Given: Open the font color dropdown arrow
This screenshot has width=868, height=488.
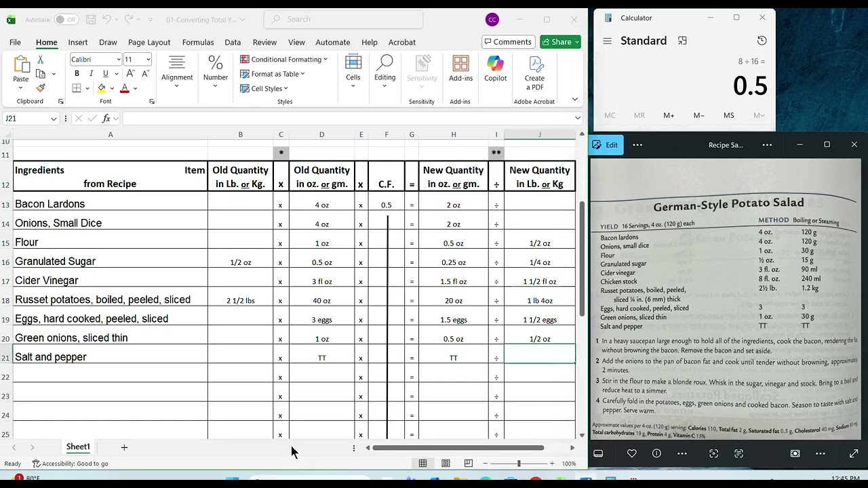Looking at the screenshot, I should tap(135, 89).
